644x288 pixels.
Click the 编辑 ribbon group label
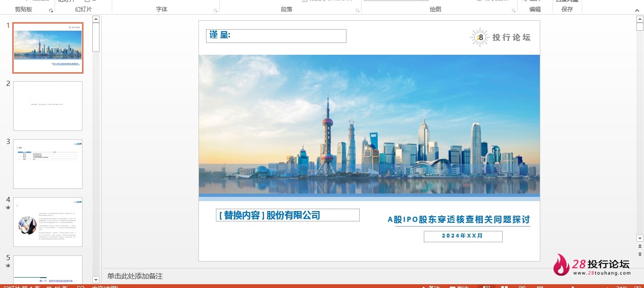pyautogui.click(x=535, y=9)
